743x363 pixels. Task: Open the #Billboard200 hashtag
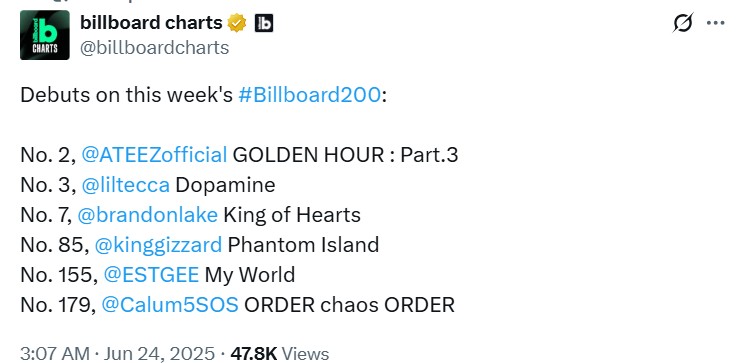(309, 95)
